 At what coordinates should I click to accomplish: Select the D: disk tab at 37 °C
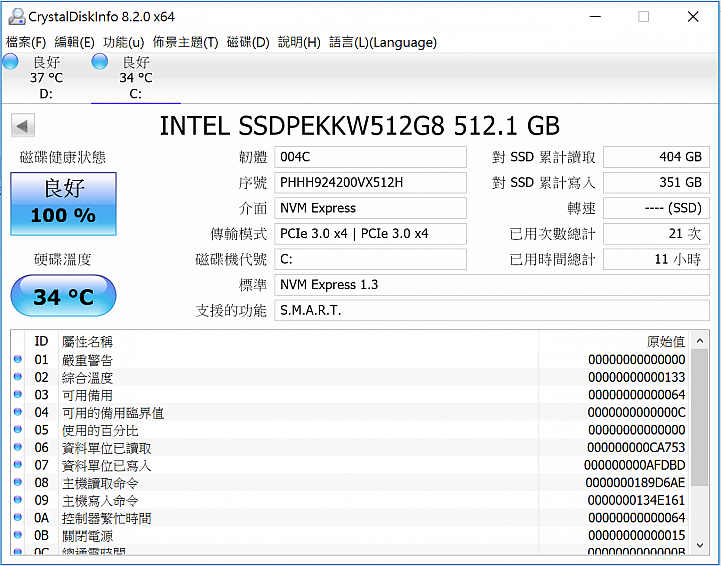click(x=46, y=77)
